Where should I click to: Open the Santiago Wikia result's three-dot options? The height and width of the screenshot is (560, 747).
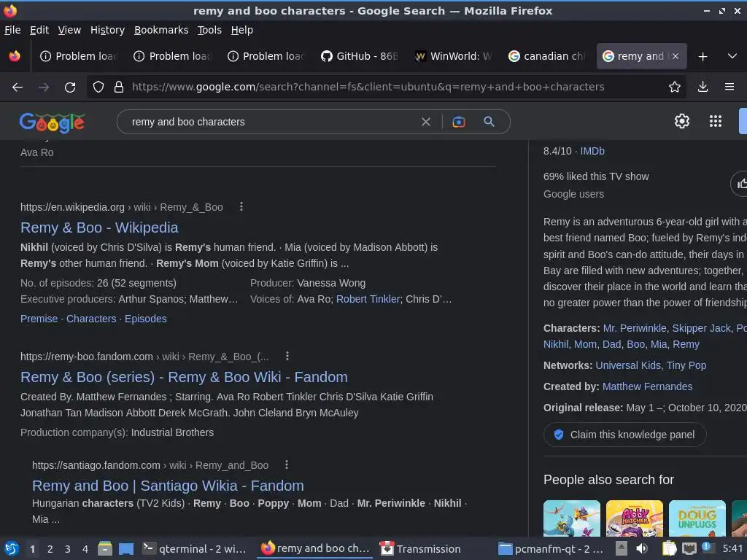pos(286,464)
